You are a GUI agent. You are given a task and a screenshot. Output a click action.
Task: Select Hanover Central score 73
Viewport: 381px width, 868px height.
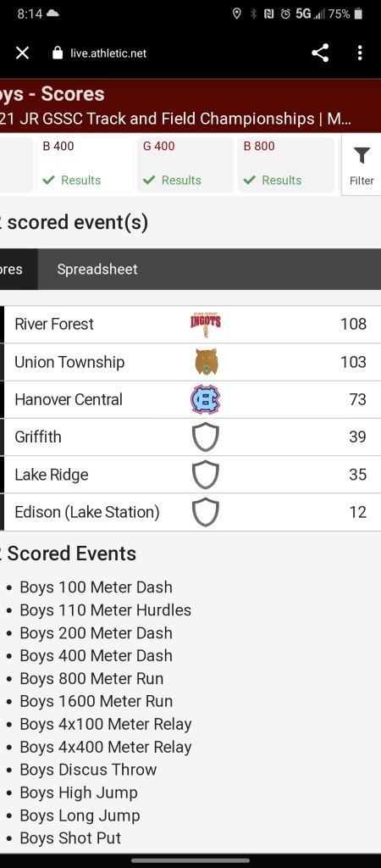click(358, 399)
